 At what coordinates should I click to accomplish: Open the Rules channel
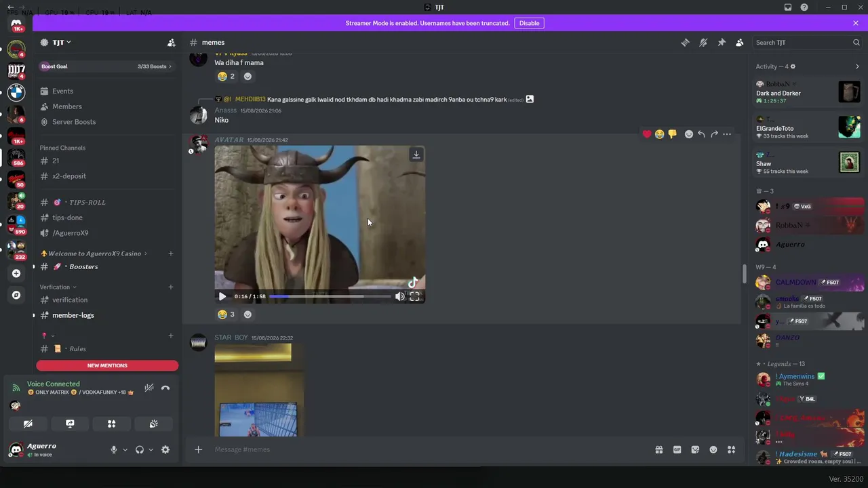pyautogui.click(x=107, y=348)
